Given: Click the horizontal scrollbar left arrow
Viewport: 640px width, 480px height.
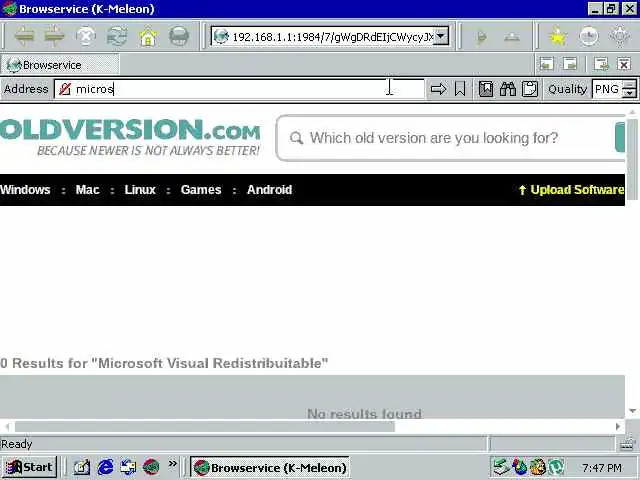Looking at the screenshot, I should point(7,427).
